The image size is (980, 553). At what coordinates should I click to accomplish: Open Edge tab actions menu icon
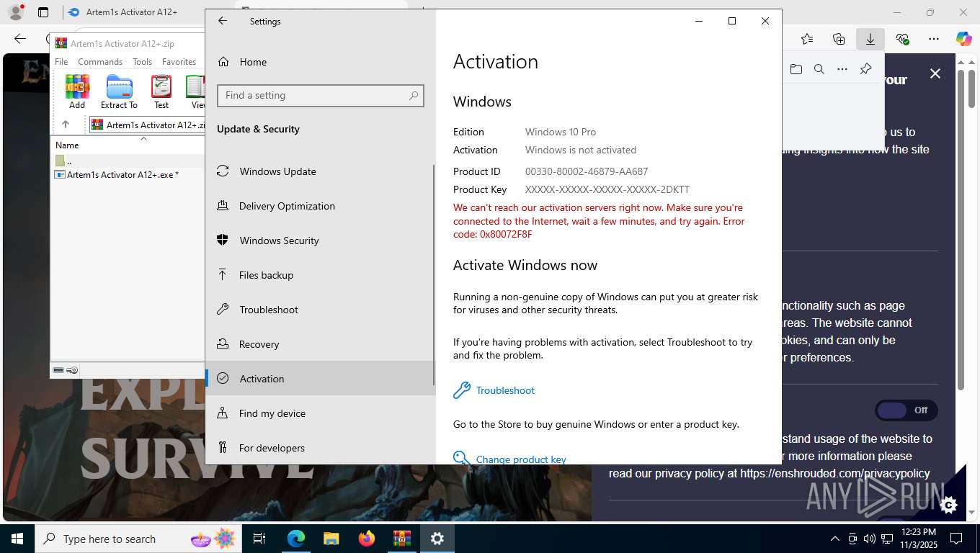point(43,12)
